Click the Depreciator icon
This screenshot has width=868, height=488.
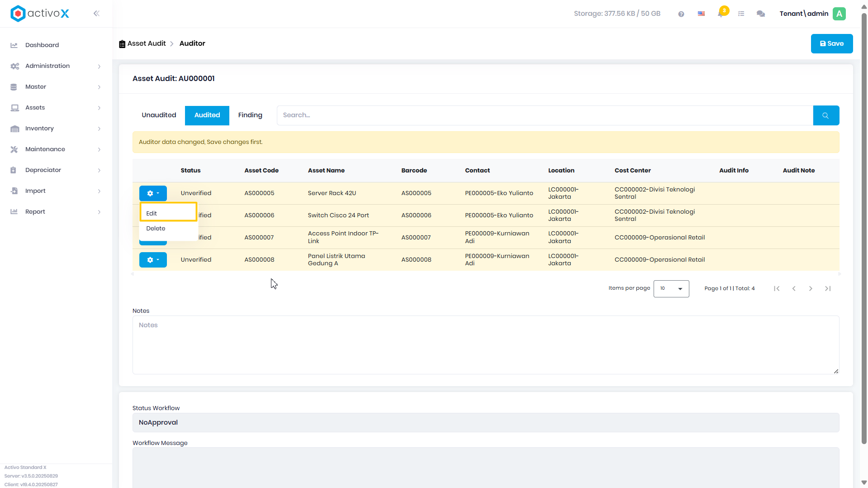click(x=13, y=170)
